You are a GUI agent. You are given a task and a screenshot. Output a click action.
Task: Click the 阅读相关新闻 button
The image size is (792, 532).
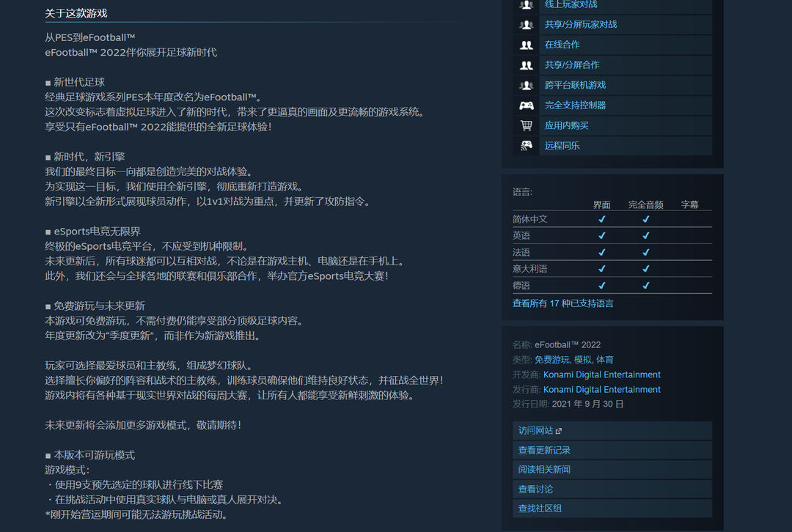(x=612, y=470)
